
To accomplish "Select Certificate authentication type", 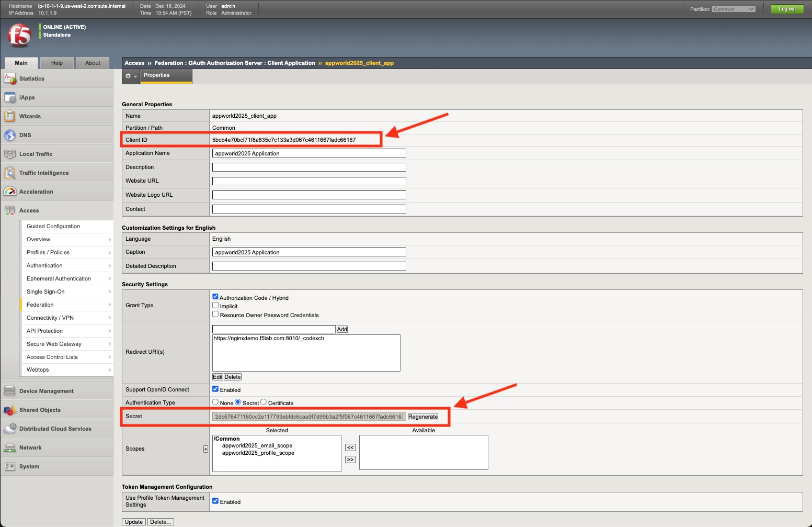I will pos(264,402).
